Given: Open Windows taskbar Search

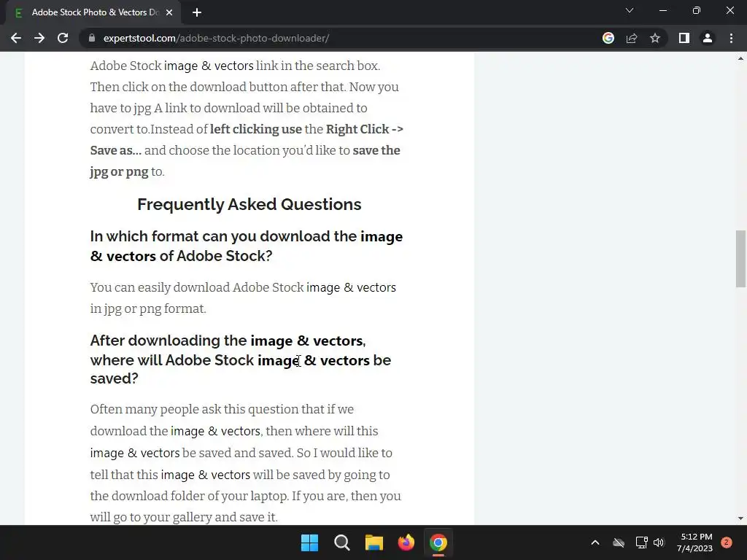Looking at the screenshot, I should (x=342, y=542).
